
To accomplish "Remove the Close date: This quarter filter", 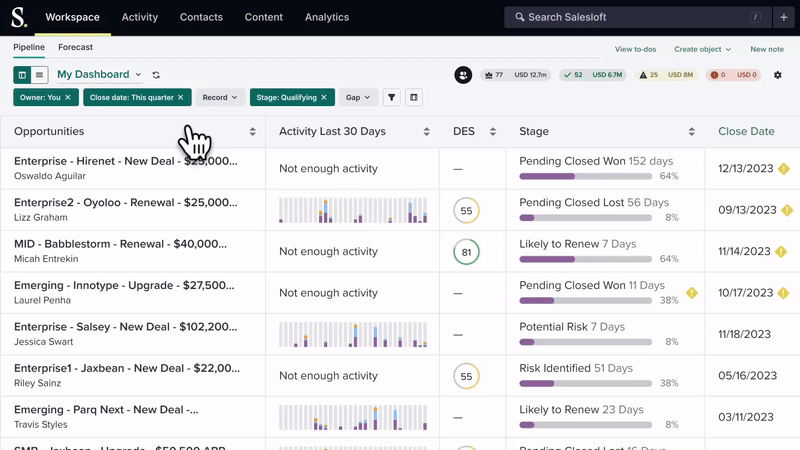I will coord(180,97).
